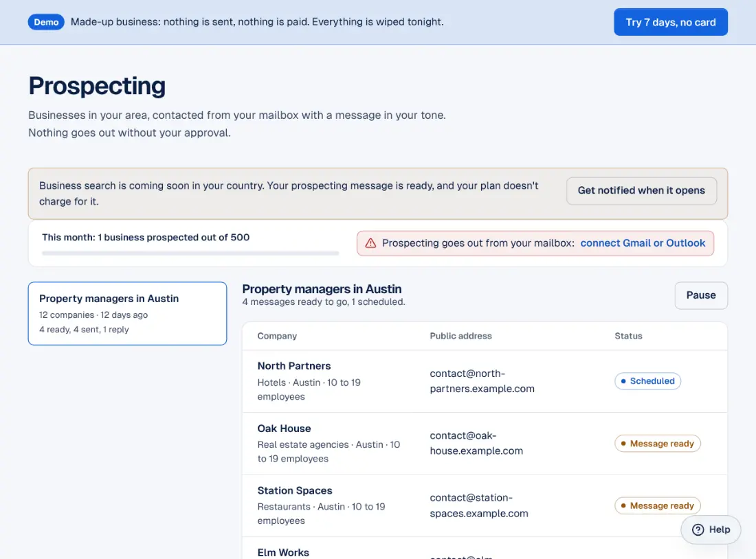Screen dimensions: 756x559
Task: Click 'This month: 1 business prospected out of 500'
Action: click(146, 238)
